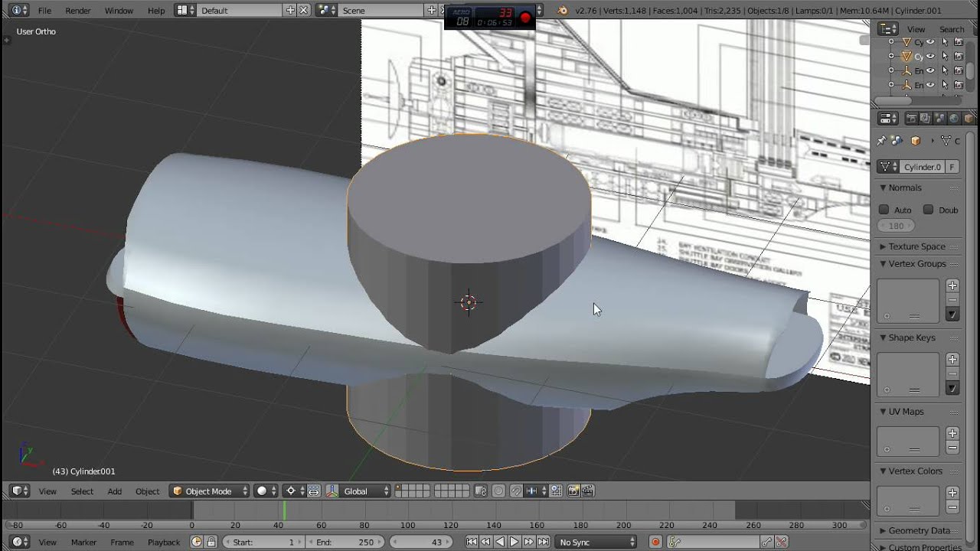Click the object cube icon in the breadcrumb
The image size is (980, 551).
915,141
